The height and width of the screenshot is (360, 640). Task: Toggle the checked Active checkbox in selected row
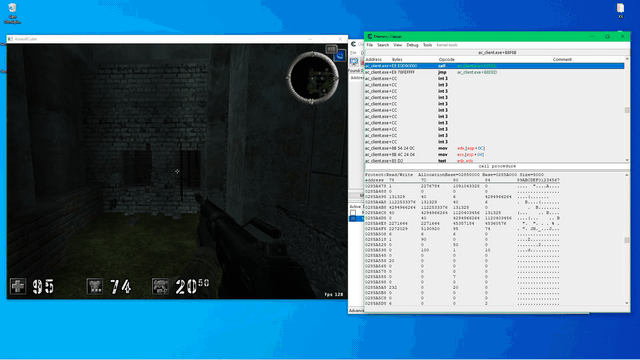[x=353, y=219]
